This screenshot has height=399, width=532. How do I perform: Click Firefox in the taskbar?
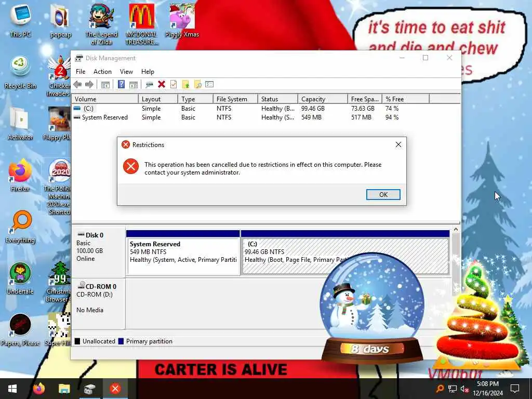click(x=38, y=389)
